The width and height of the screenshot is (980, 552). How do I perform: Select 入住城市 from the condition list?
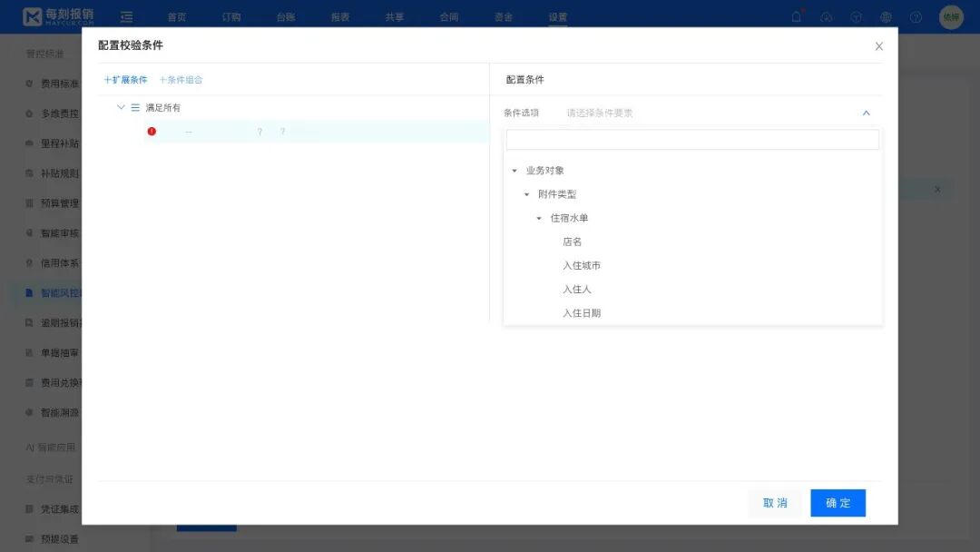pyautogui.click(x=582, y=266)
